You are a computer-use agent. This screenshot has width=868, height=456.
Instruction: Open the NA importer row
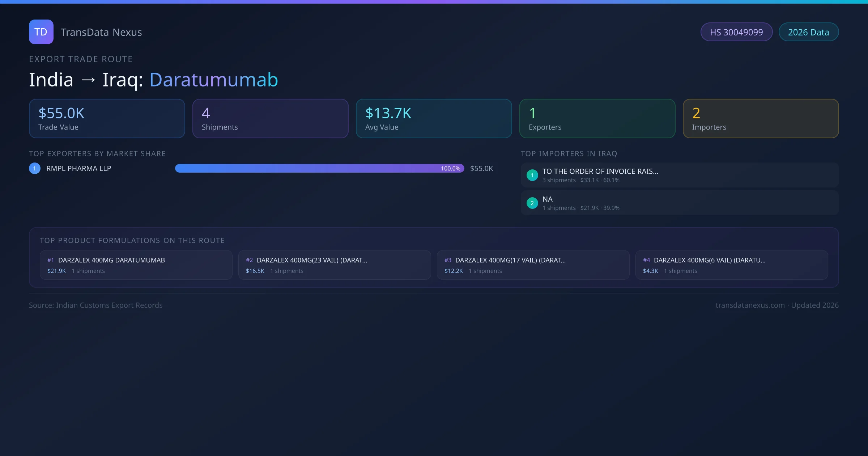(x=679, y=203)
